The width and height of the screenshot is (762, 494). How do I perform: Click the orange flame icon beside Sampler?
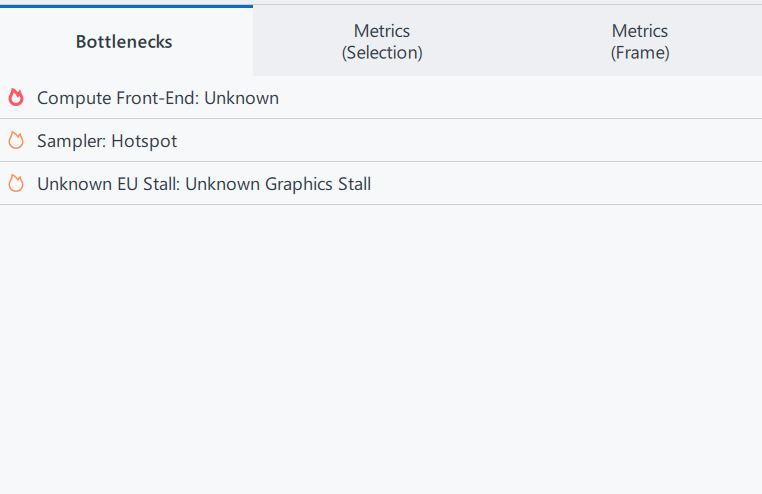(15, 141)
